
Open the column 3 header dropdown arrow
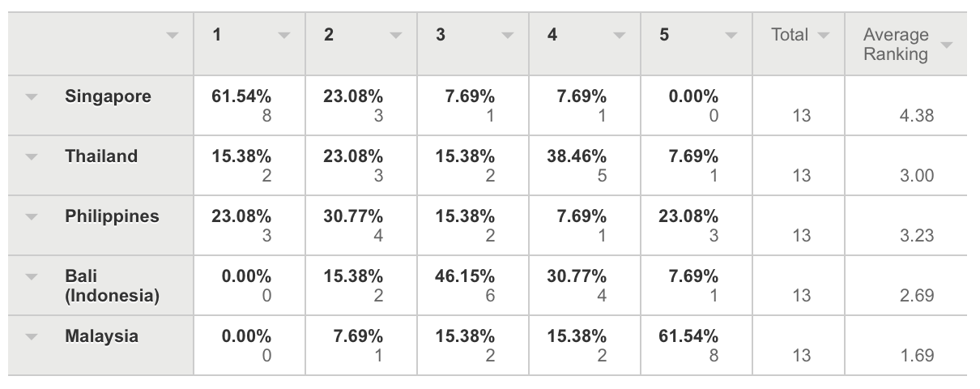(507, 36)
